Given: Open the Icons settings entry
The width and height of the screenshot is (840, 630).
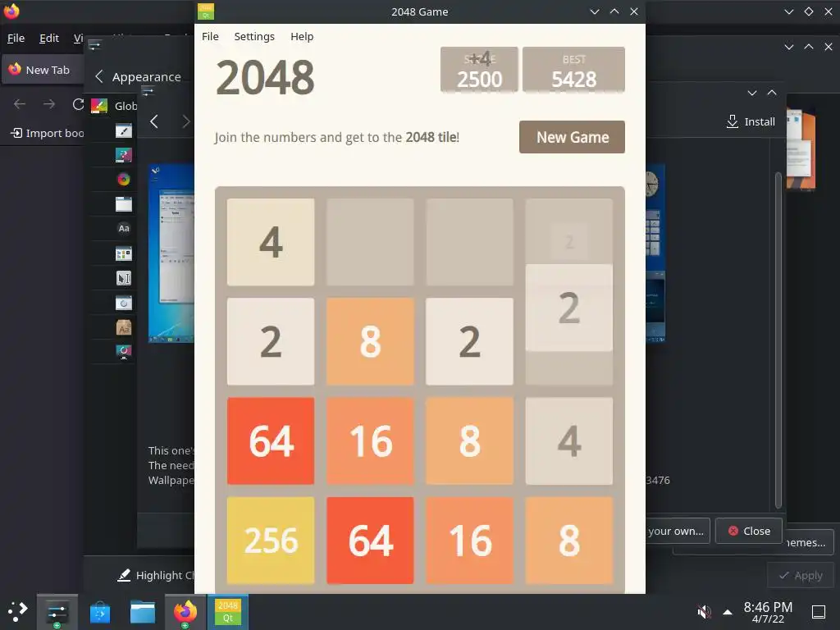Looking at the screenshot, I should tap(124, 253).
